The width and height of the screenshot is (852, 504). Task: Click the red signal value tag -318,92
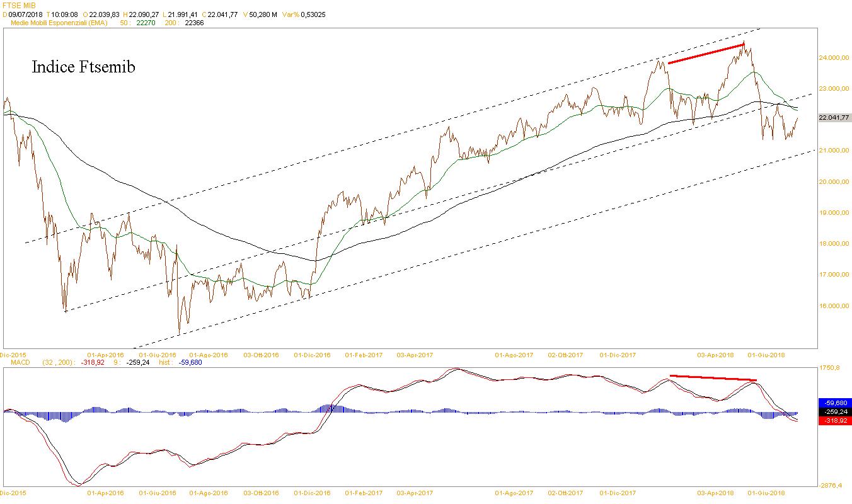(834, 420)
